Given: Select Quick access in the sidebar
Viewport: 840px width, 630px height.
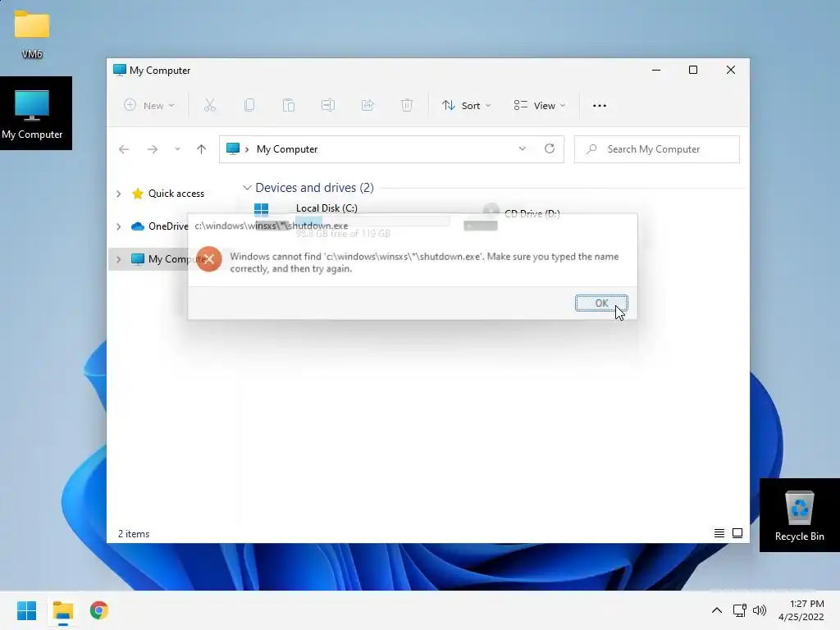Looking at the screenshot, I should pos(176,194).
